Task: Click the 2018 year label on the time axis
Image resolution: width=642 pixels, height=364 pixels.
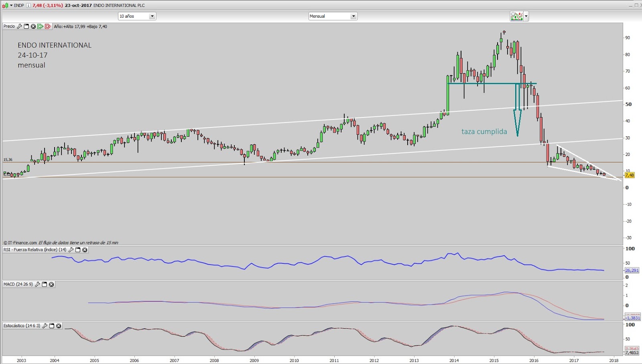Action: click(614, 360)
